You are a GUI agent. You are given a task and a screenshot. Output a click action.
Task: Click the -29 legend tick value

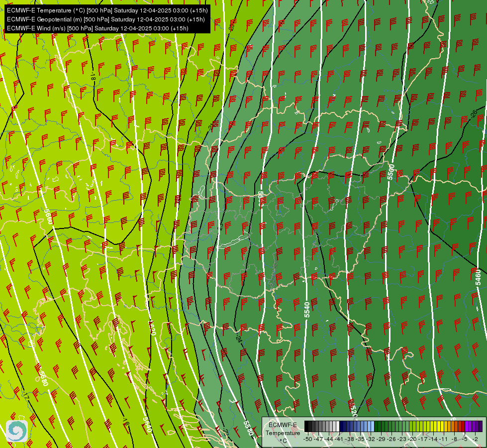(x=381, y=439)
